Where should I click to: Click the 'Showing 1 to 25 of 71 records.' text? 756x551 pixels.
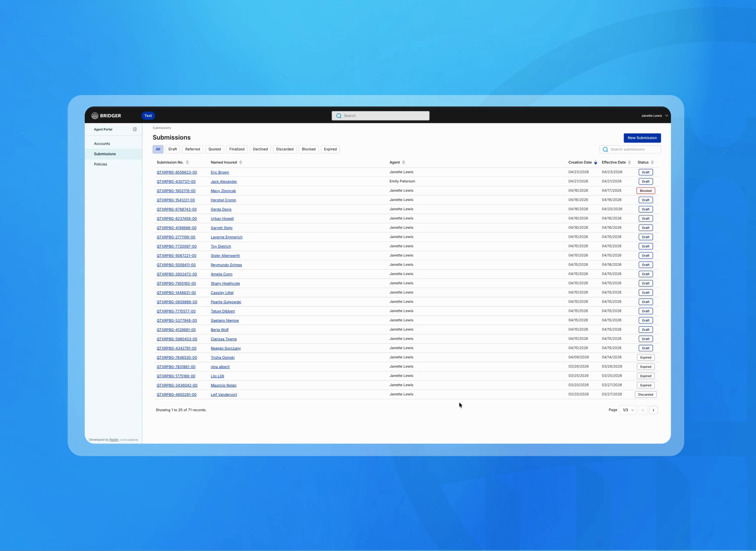181,410
